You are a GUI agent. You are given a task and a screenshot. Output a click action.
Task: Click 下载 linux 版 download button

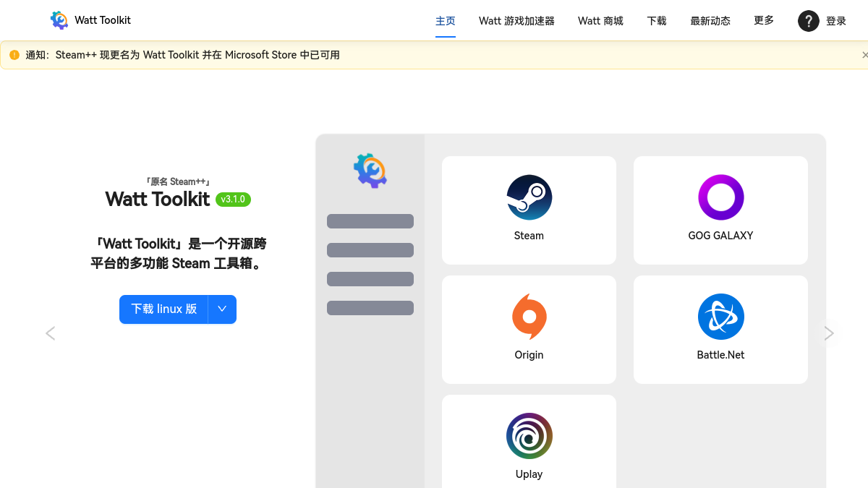(163, 309)
